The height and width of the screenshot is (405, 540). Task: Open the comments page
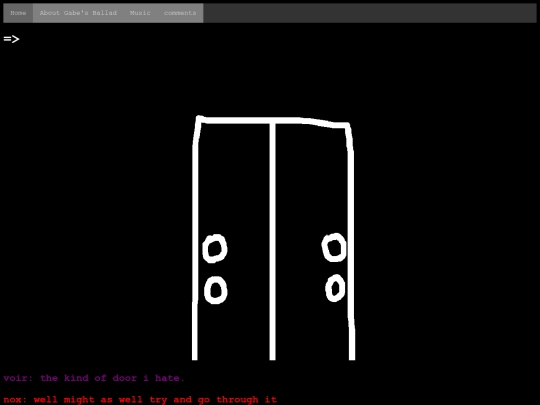click(180, 13)
